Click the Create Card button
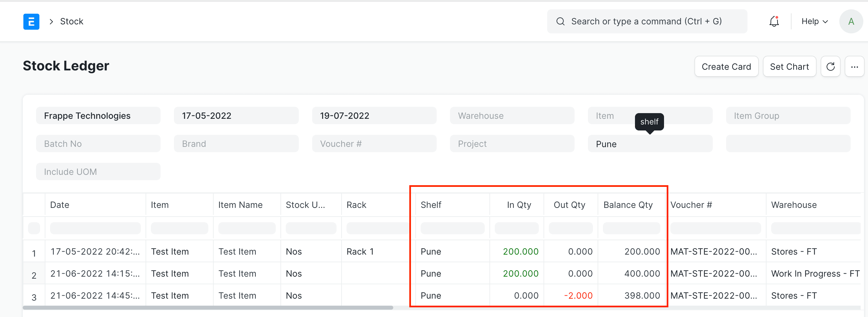The image size is (868, 317). pos(726,66)
